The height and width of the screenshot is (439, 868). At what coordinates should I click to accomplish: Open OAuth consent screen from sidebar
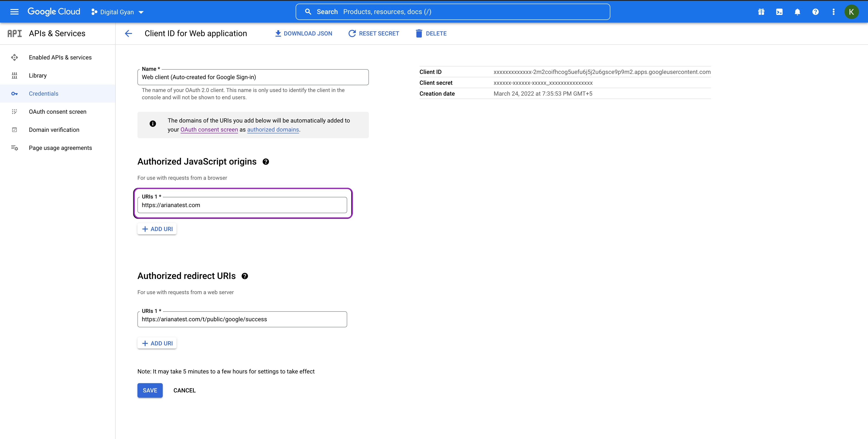tap(57, 111)
